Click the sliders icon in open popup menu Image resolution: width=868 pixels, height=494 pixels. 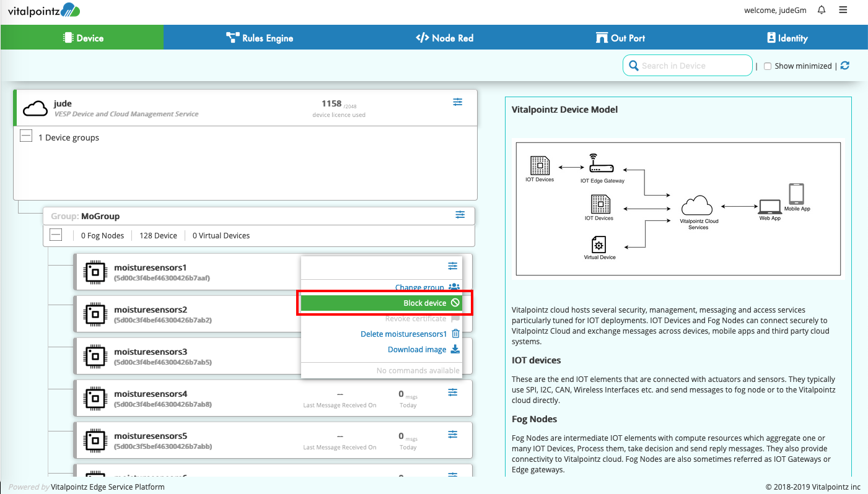(x=453, y=266)
